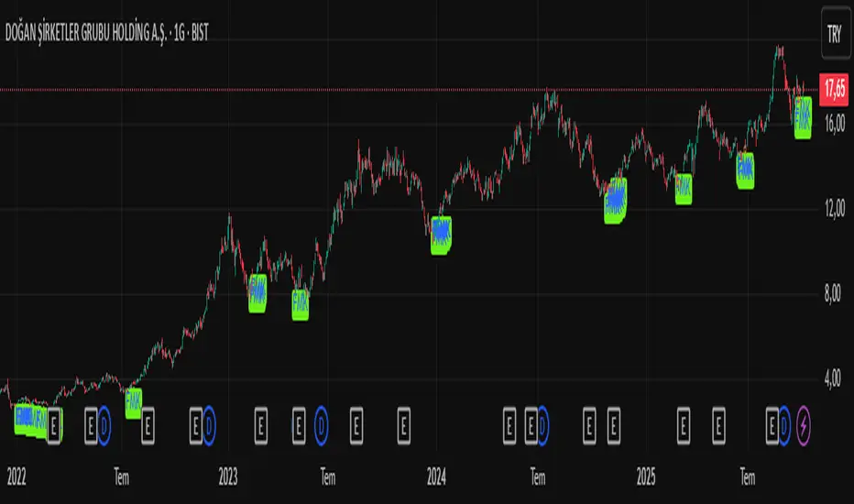Click the last earnings E marker of 2024

point(614,426)
